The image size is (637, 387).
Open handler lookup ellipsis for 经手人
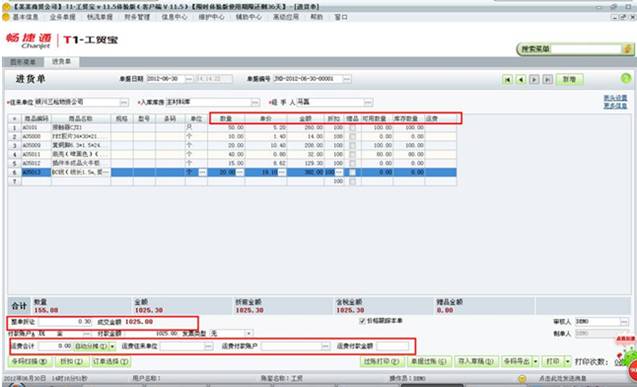tap(368, 102)
